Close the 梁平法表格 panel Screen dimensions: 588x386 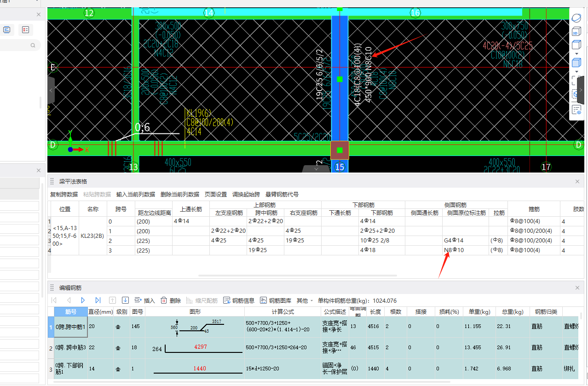coord(578,182)
